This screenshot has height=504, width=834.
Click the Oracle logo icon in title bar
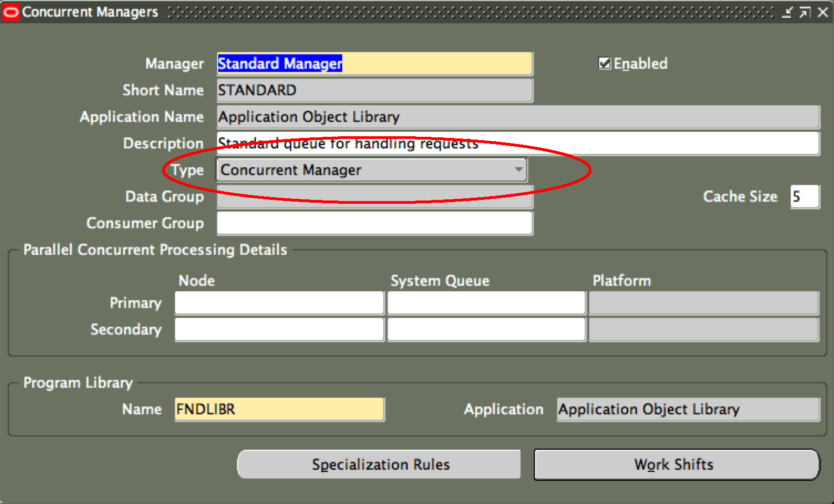(11, 12)
